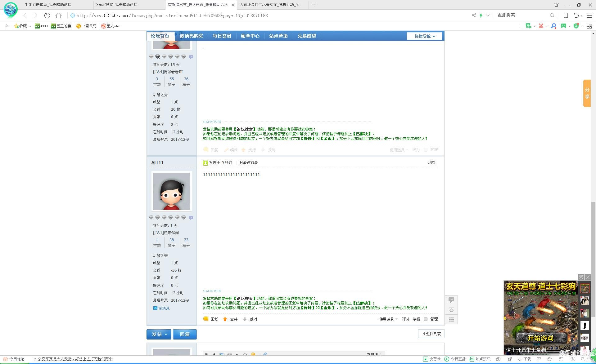Expand the 收藏 bookmarks dropdown arrow
The width and height of the screenshot is (596, 364).
pos(30,26)
